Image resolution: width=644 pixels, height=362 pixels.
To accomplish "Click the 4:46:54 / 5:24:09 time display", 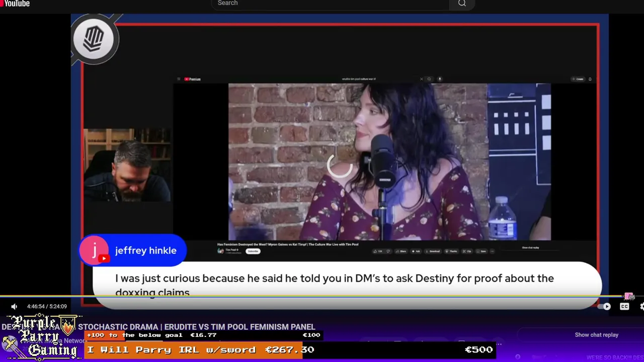I will tap(47, 306).
